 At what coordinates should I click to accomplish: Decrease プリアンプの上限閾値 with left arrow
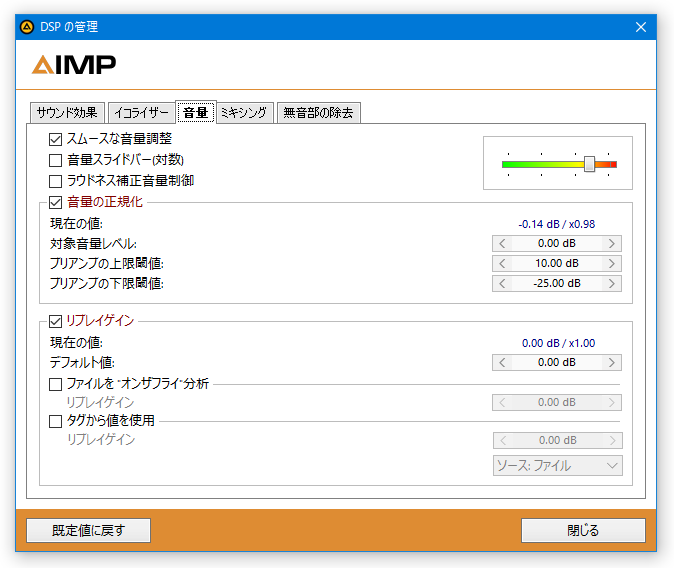(502, 263)
